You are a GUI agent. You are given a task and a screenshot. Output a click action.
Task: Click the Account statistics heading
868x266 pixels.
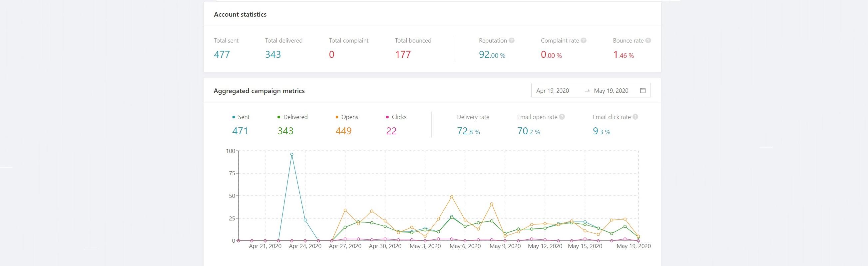pyautogui.click(x=240, y=14)
